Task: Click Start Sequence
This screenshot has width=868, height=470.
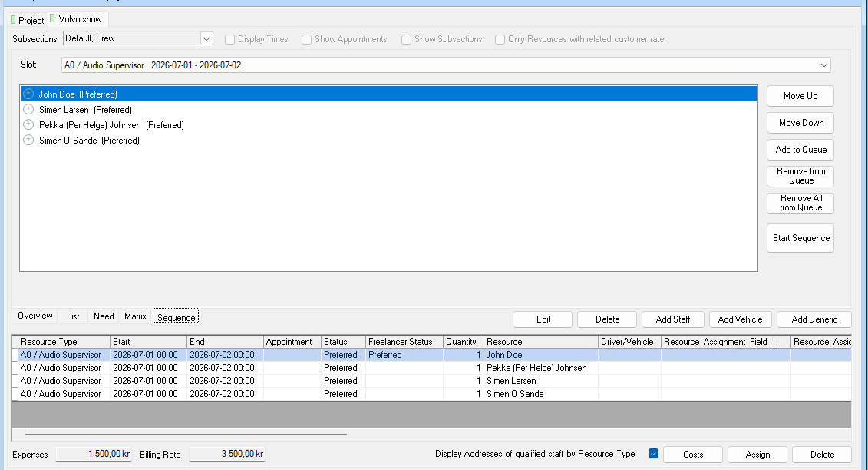Action: click(x=800, y=238)
